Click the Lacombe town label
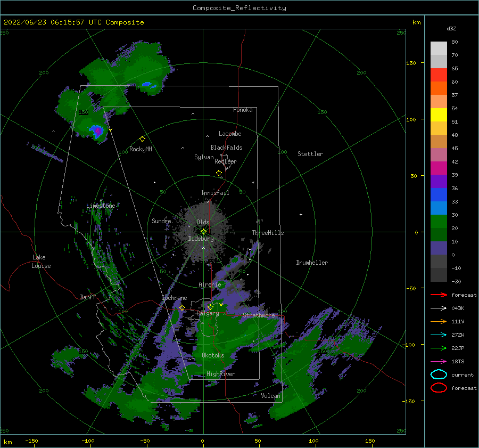This screenshot has height=448, width=479. 230,134
